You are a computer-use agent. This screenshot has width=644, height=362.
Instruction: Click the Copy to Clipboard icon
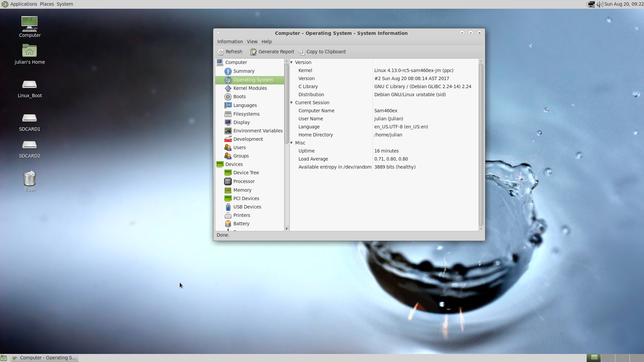click(x=302, y=52)
